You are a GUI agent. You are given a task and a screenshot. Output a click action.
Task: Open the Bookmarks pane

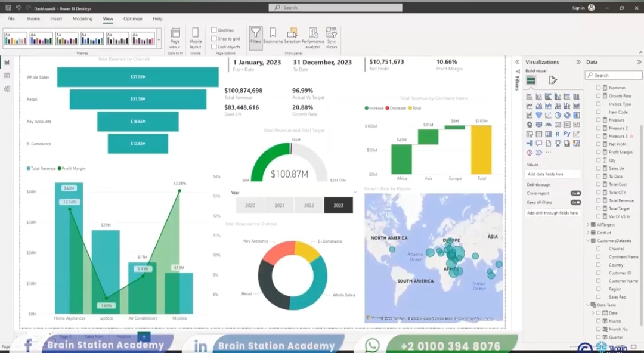pyautogui.click(x=273, y=37)
